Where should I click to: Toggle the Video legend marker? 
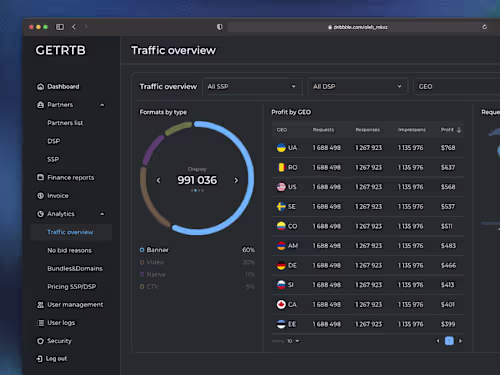(142, 262)
